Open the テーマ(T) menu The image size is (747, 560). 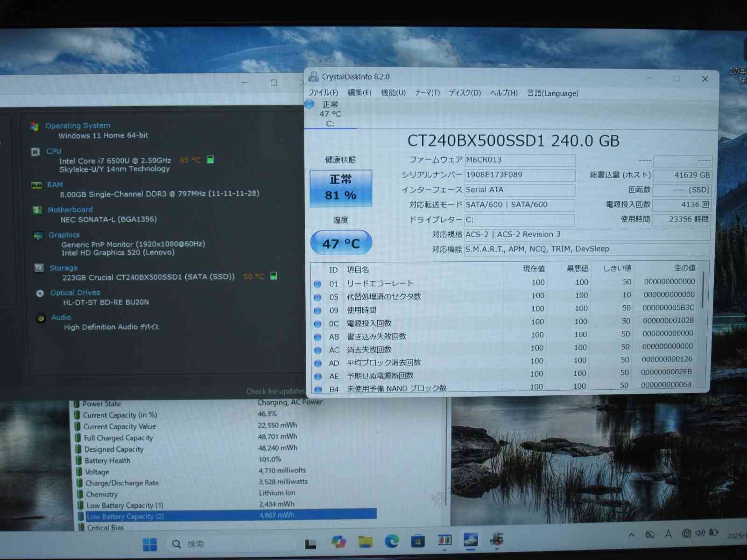[x=427, y=93]
